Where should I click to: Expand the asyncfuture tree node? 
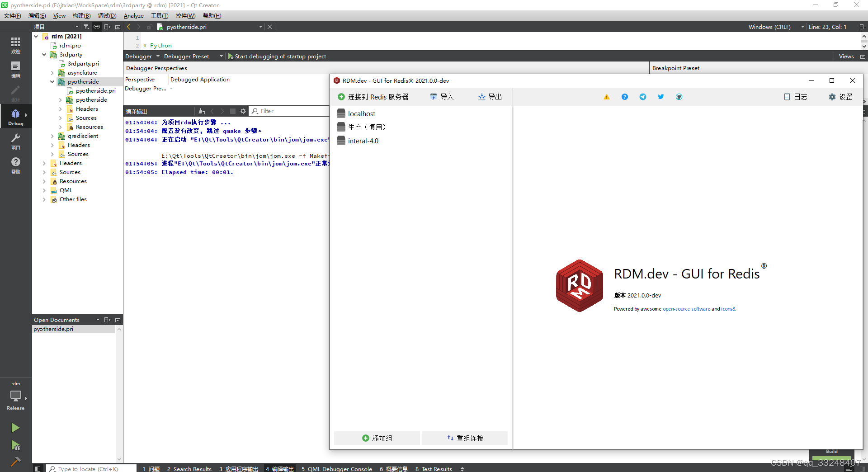pos(52,73)
